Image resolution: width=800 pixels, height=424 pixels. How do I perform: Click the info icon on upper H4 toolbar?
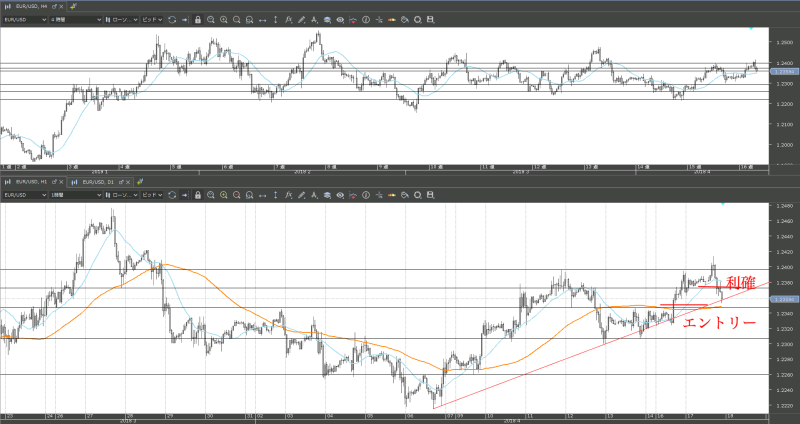coord(366,20)
